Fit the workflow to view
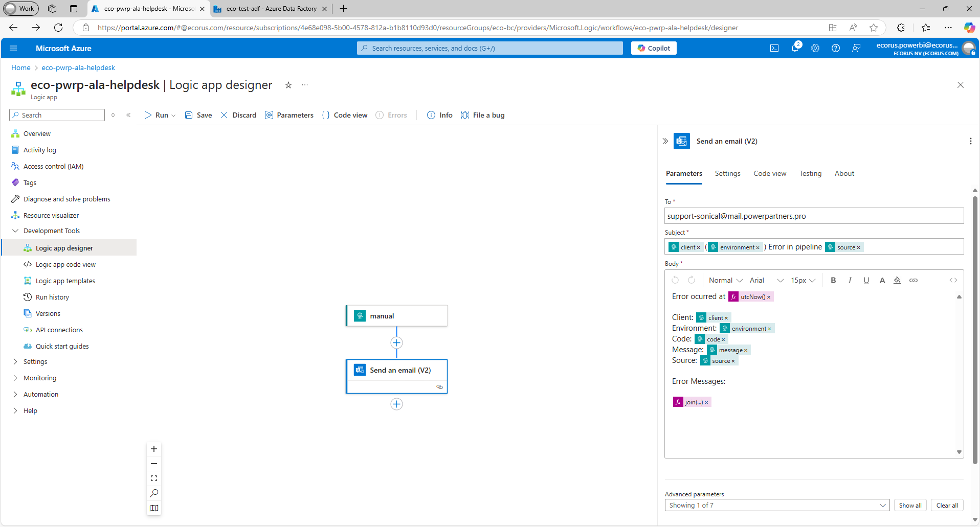980x527 pixels. pyautogui.click(x=154, y=478)
